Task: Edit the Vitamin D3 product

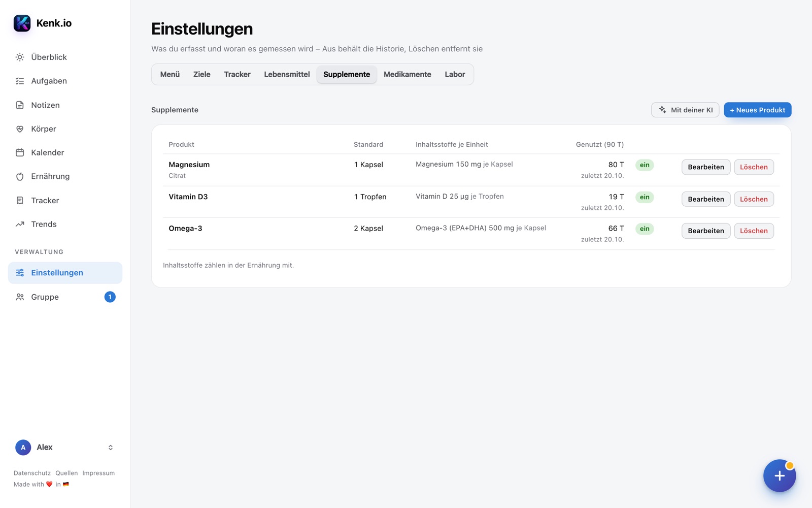Action: click(x=706, y=199)
